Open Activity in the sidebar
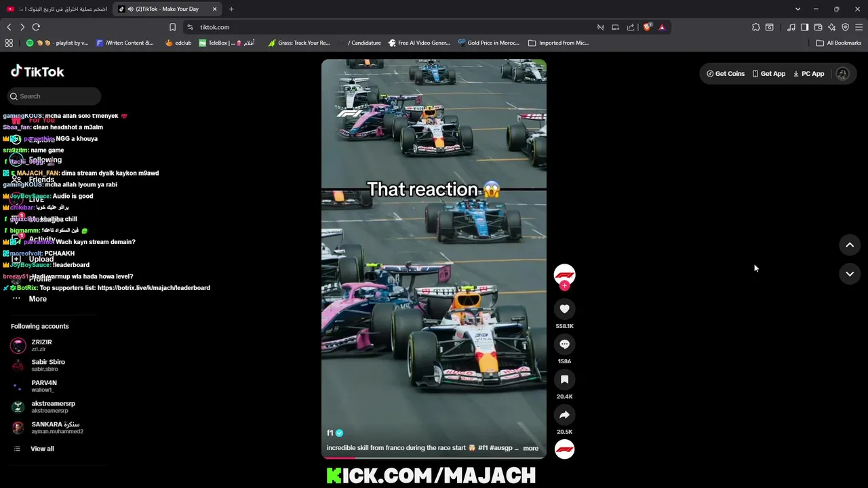868x488 pixels. tap(41, 239)
